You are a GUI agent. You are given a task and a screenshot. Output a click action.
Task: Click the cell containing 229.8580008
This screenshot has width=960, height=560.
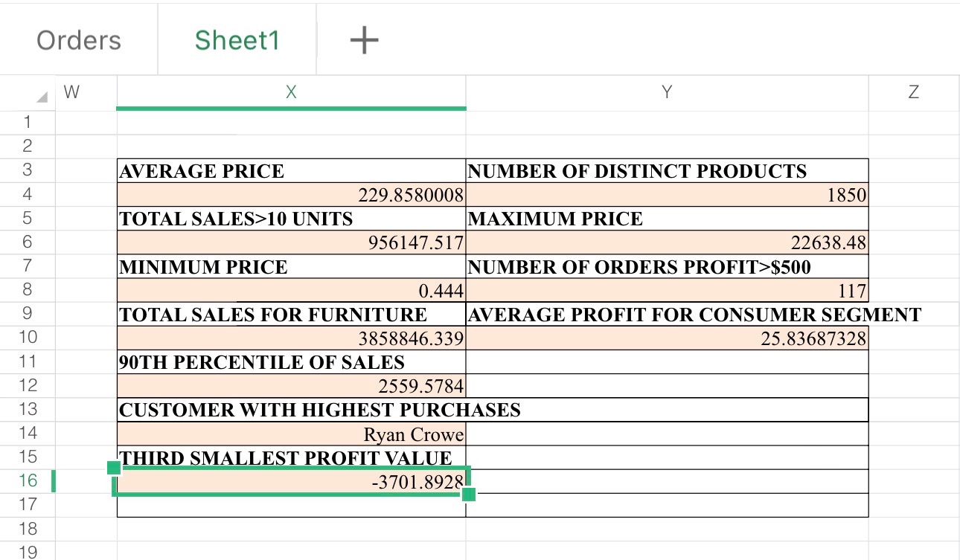[291, 195]
